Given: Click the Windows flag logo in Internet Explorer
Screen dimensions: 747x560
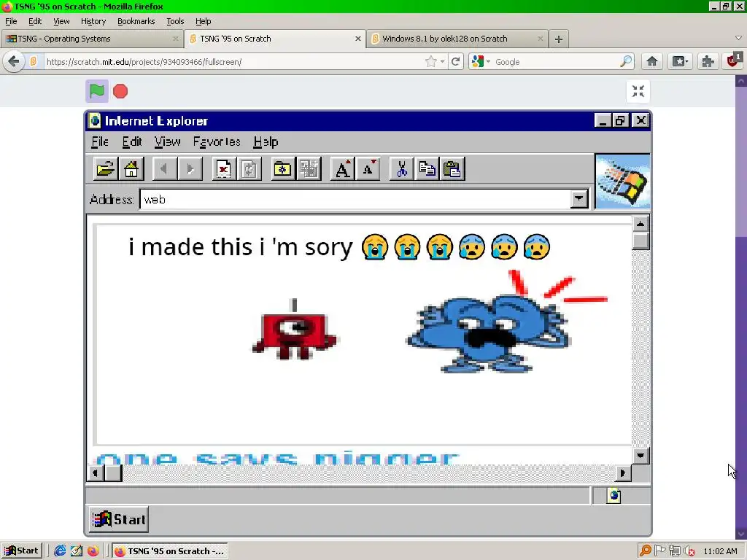Looking at the screenshot, I should point(622,181).
